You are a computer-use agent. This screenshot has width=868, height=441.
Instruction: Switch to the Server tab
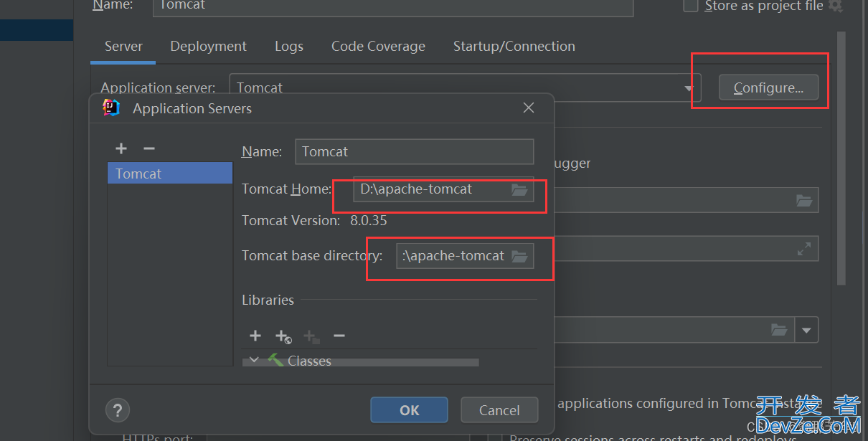click(x=123, y=46)
